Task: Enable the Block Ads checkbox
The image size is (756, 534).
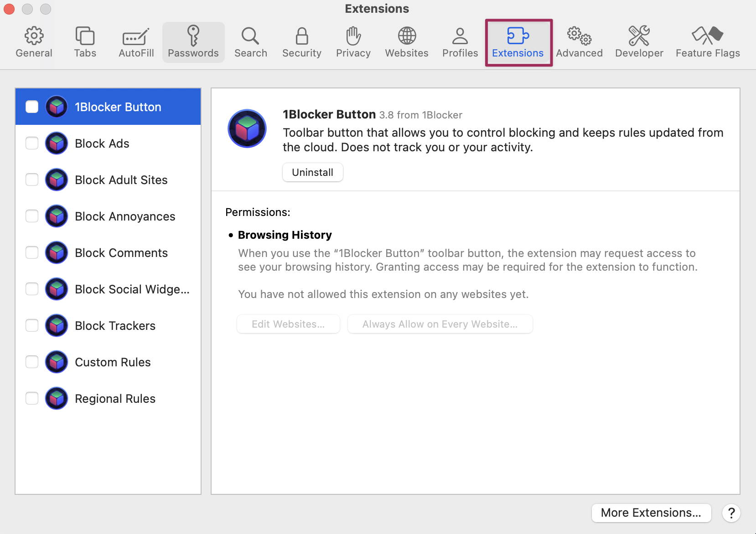Action: 32,143
